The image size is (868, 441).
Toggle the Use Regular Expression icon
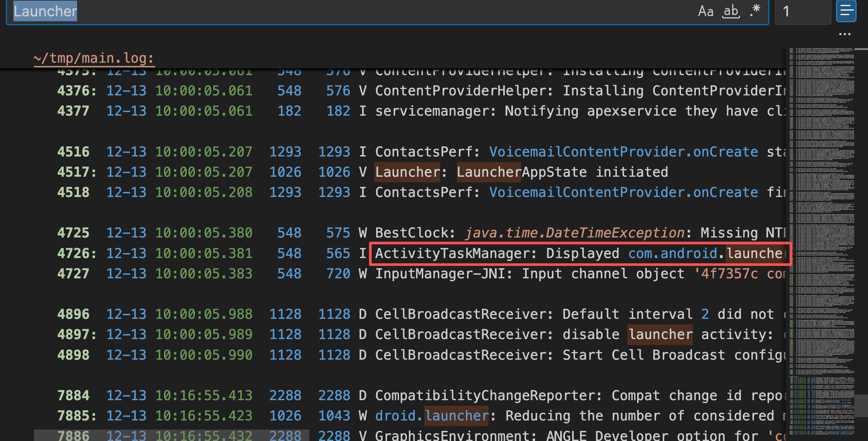[755, 10]
